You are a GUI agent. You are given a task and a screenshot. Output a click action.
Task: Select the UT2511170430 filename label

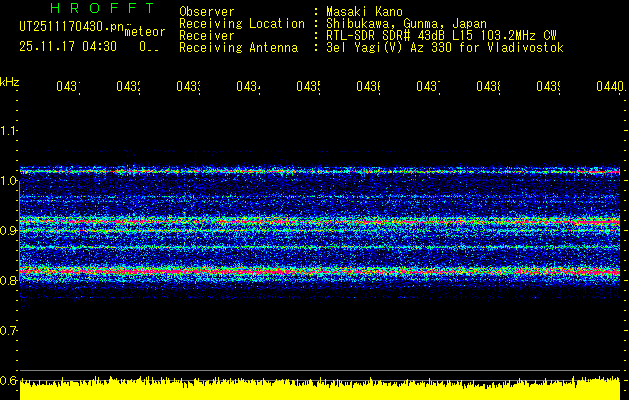coord(70,27)
